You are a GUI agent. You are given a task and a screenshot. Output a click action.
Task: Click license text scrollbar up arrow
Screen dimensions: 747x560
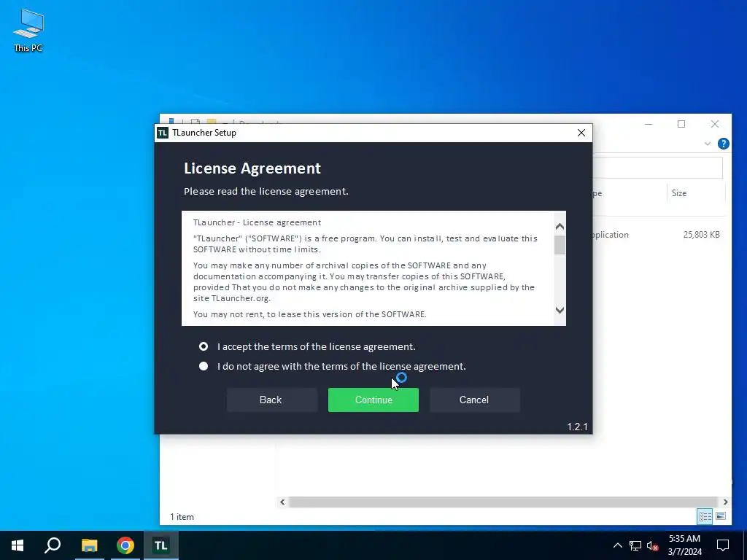[x=560, y=226]
